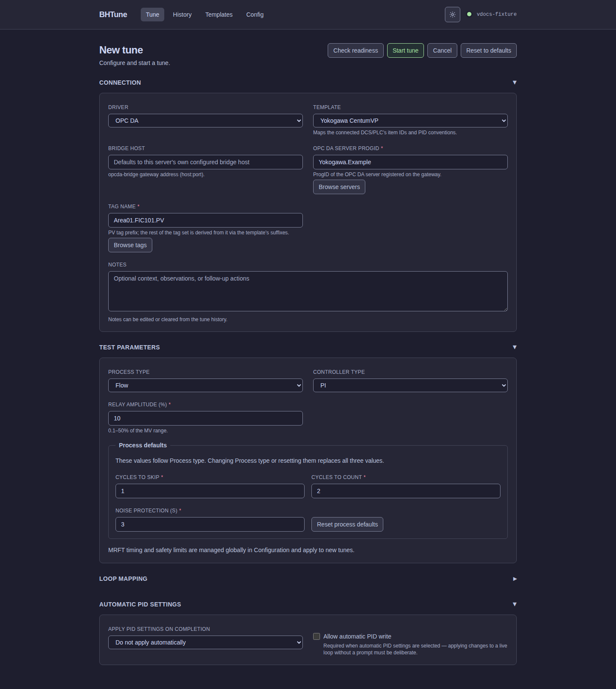Click the New tune heading
This screenshot has height=689, width=616.
click(x=121, y=50)
